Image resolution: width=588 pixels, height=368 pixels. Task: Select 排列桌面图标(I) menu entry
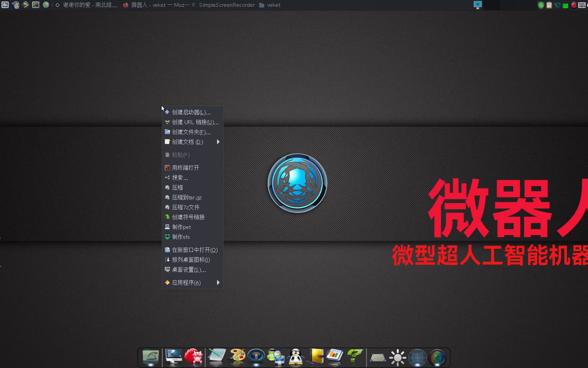[193, 260]
